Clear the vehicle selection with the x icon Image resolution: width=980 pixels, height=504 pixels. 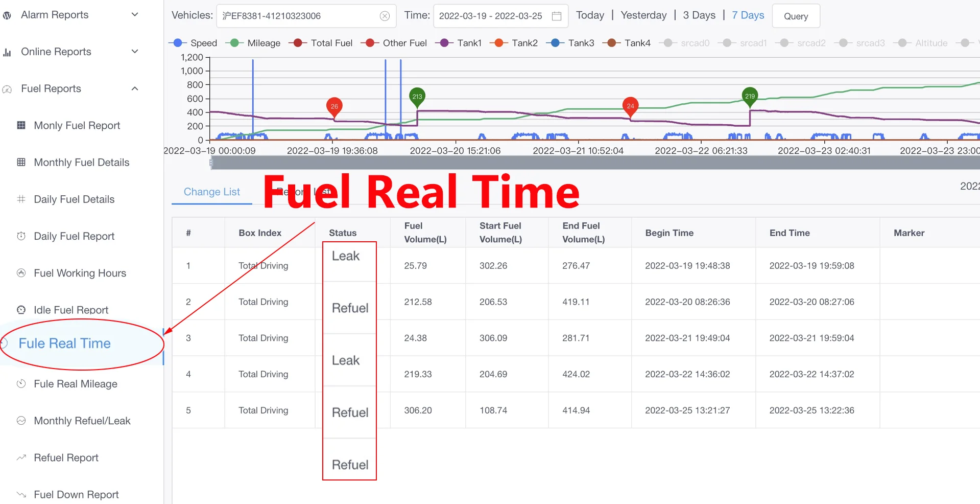coord(385,16)
